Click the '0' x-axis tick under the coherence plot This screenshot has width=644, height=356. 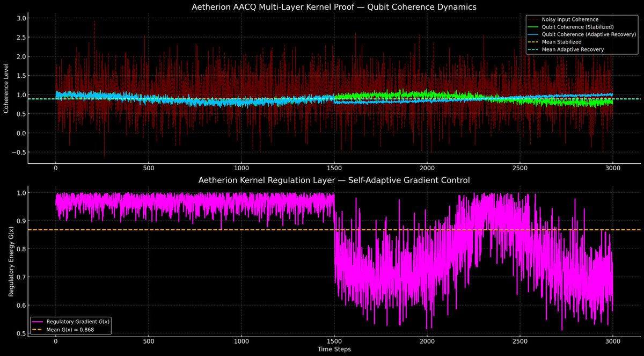[x=56, y=168]
